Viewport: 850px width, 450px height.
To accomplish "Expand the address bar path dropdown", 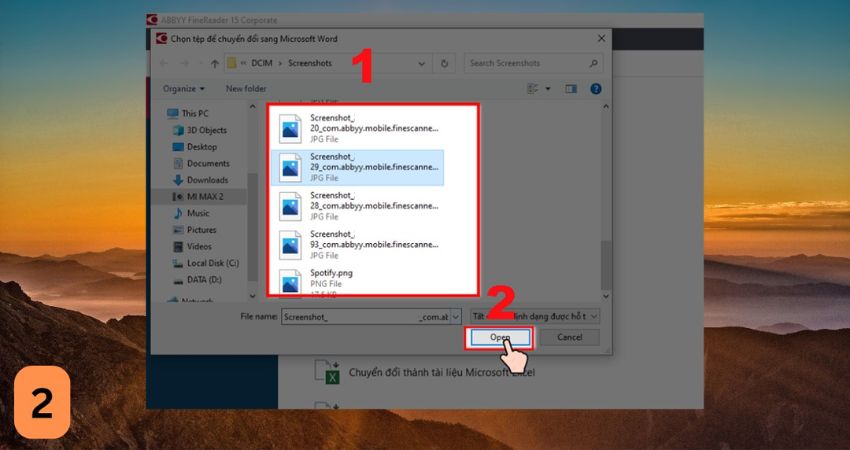I will [424, 63].
